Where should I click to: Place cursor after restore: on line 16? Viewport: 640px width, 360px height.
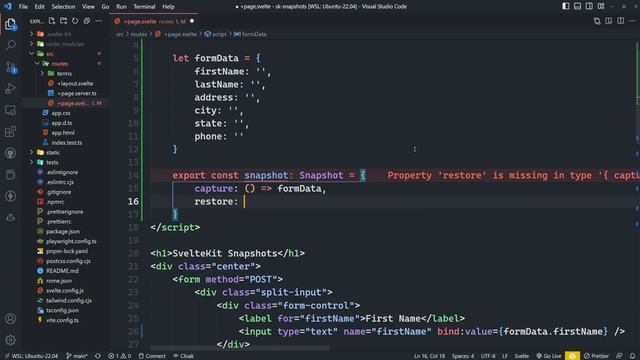coord(244,202)
